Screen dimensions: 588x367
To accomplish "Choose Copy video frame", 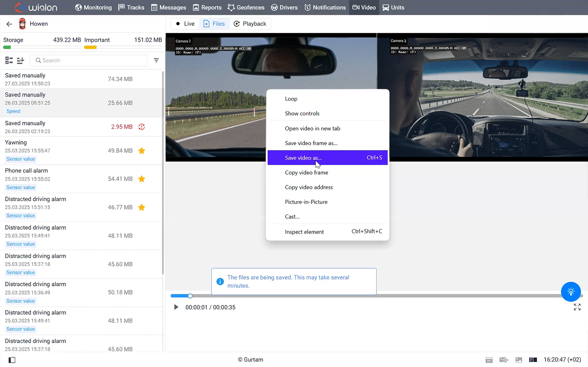I will (x=328, y=173).
